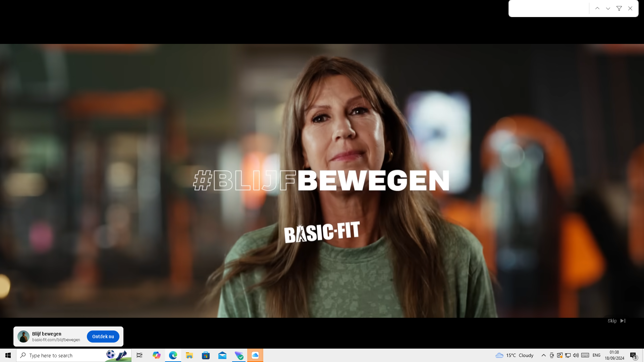Open Microsoft Store from taskbar
644x362 pixels.
pyautogui.click(x=206, y=355)
